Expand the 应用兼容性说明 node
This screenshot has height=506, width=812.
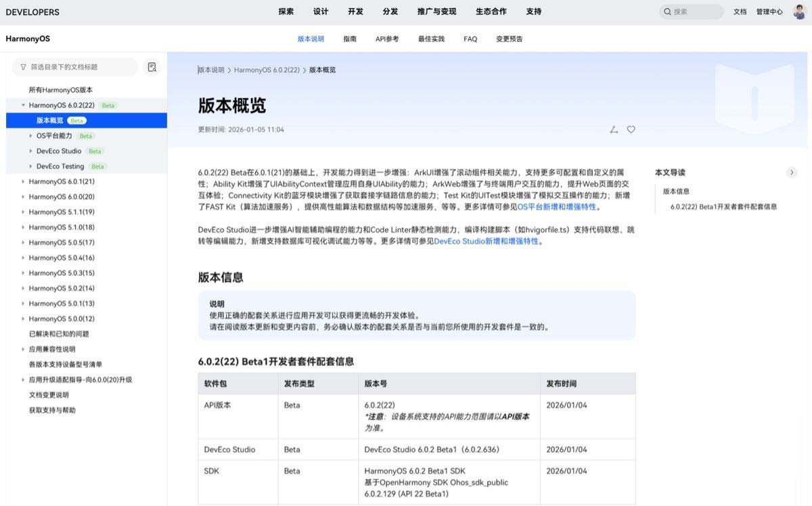[x=23, y=349]
